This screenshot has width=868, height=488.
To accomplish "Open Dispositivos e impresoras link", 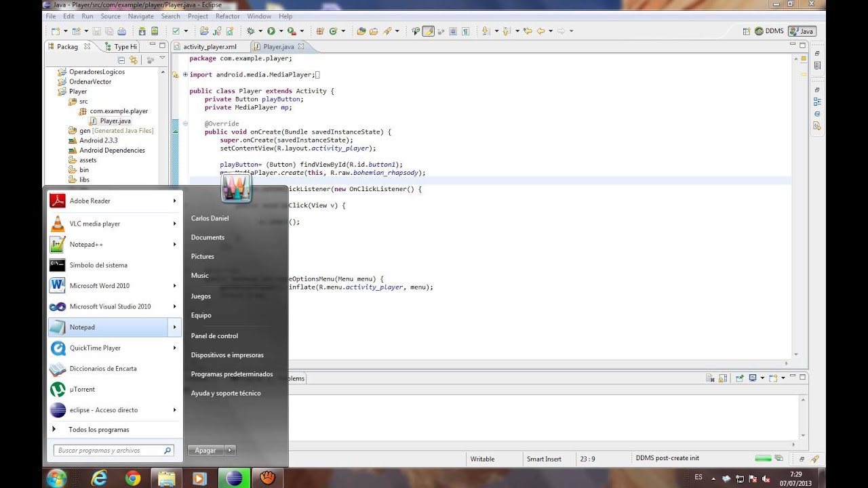I will (x=227, y=354).
